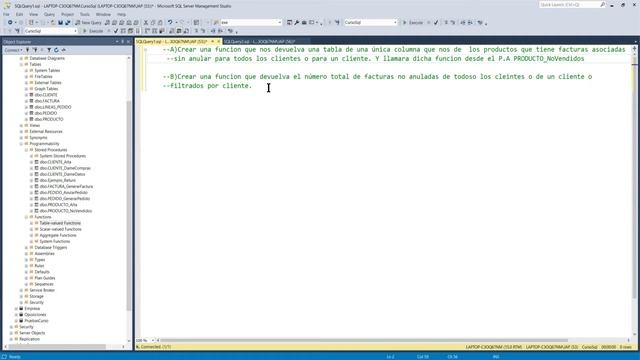Click the Parse checkmark icon next to Execute
The image size is (640, 360).
(116, 31)
